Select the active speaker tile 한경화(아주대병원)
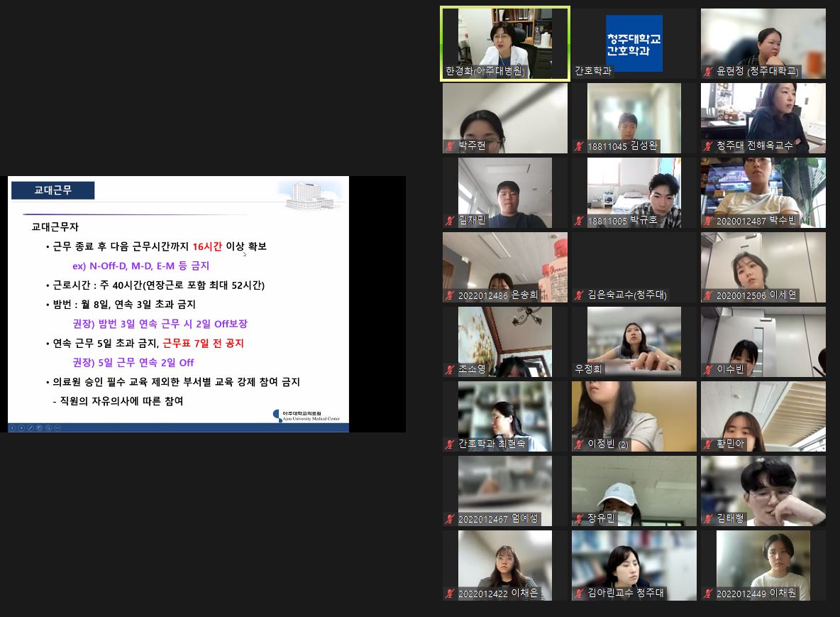The height and width of the screenshot is (617, 840). [505, 43]
